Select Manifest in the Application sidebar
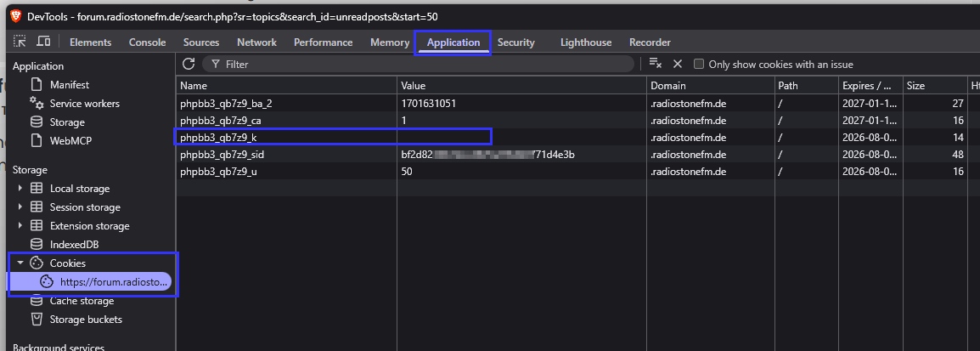This screenshot has height=351, width=980. pos(70,84)
